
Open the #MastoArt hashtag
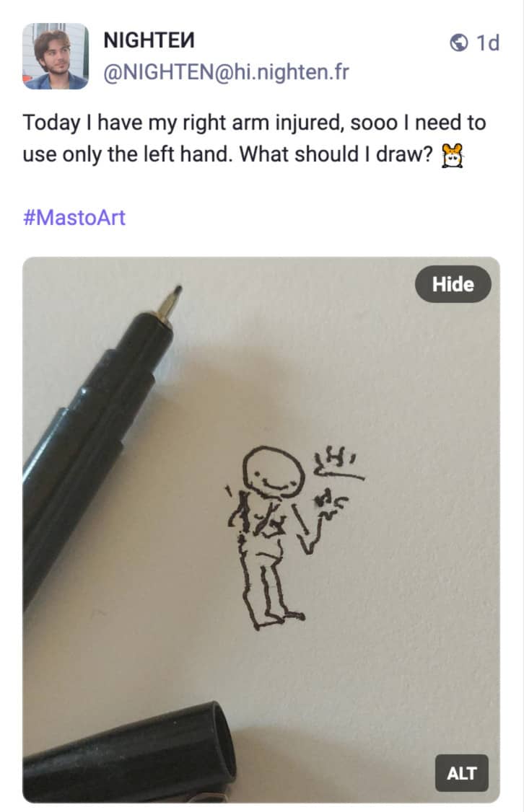(74, 217)
